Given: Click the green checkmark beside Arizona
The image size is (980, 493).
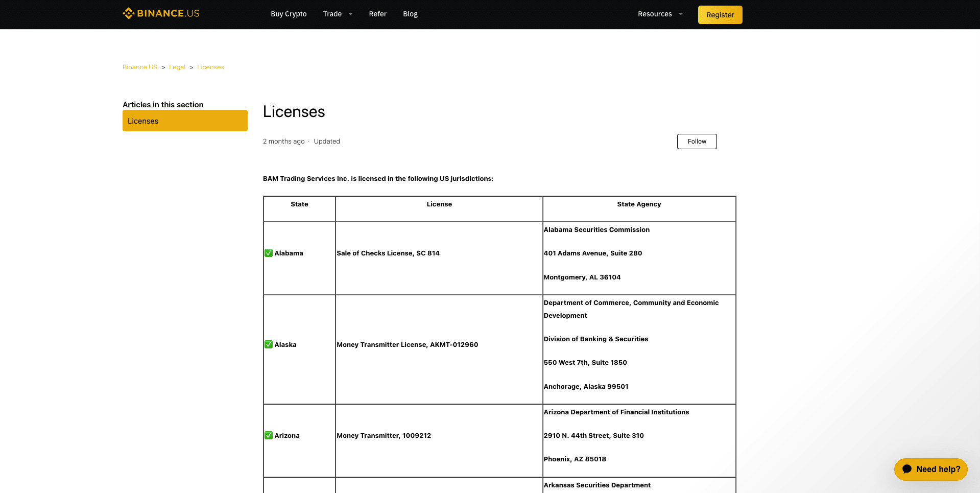Looking at the screenshot, I should 269,435.
